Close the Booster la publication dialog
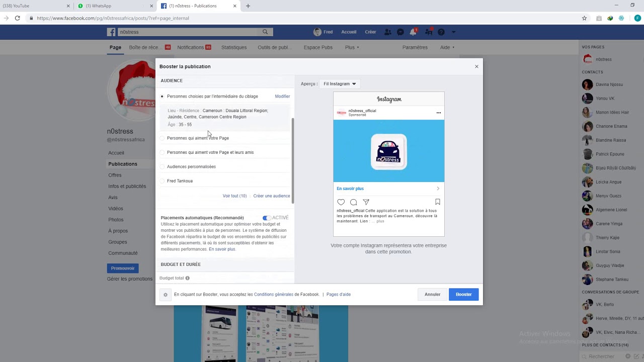 476,66
